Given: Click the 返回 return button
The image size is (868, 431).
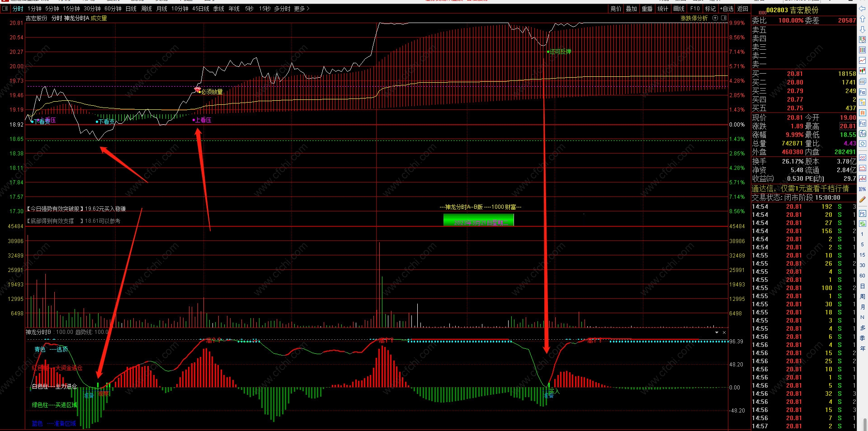Looking at the screenshot, I should (743, 9).
